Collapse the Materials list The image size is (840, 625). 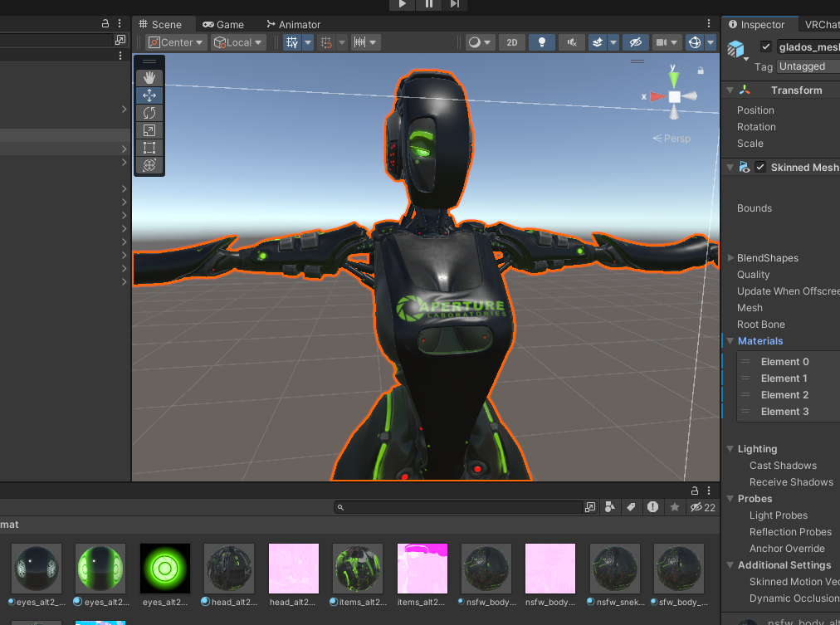point(730,340)
